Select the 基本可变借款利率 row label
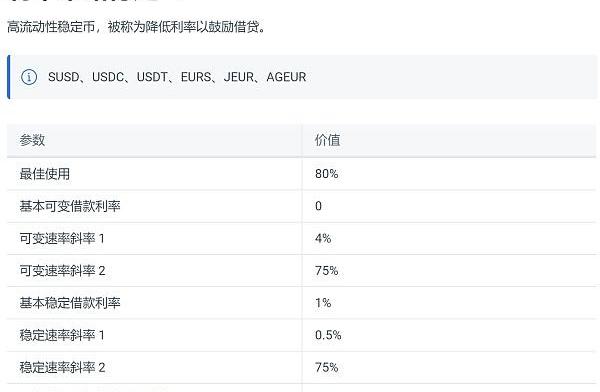 coord(70,206)
